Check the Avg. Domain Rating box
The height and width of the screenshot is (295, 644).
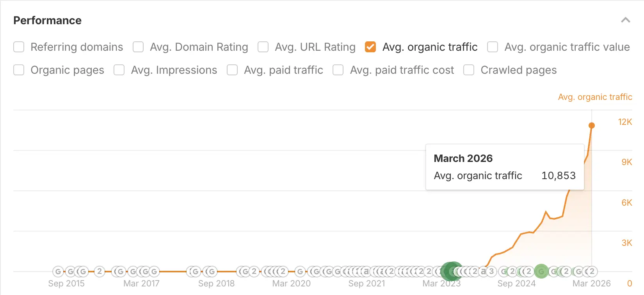138,47
